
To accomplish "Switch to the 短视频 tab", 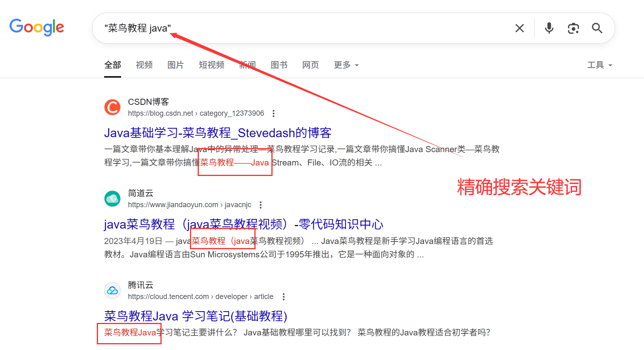I will pos(211,65).
